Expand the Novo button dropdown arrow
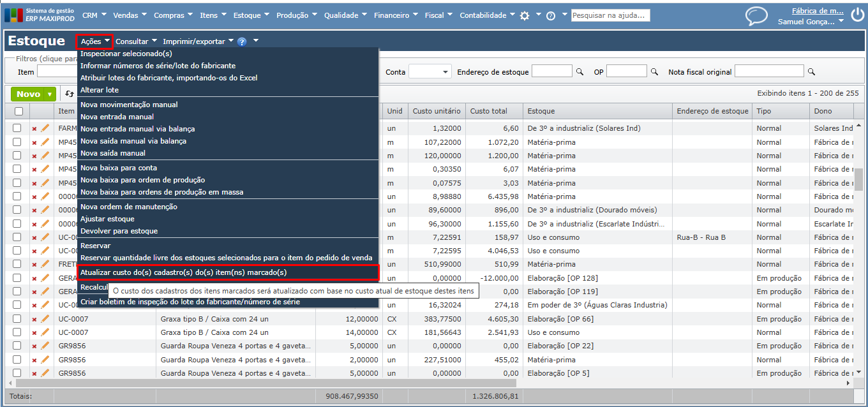This screenshot has width=868, height=407. (x=50, y=94)
